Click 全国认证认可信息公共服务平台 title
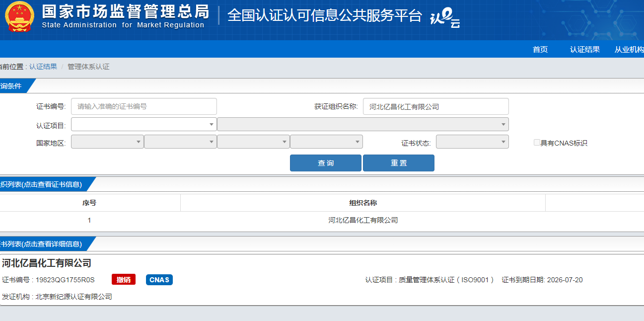Screen dimensions: 644x321 click(325, 15)
